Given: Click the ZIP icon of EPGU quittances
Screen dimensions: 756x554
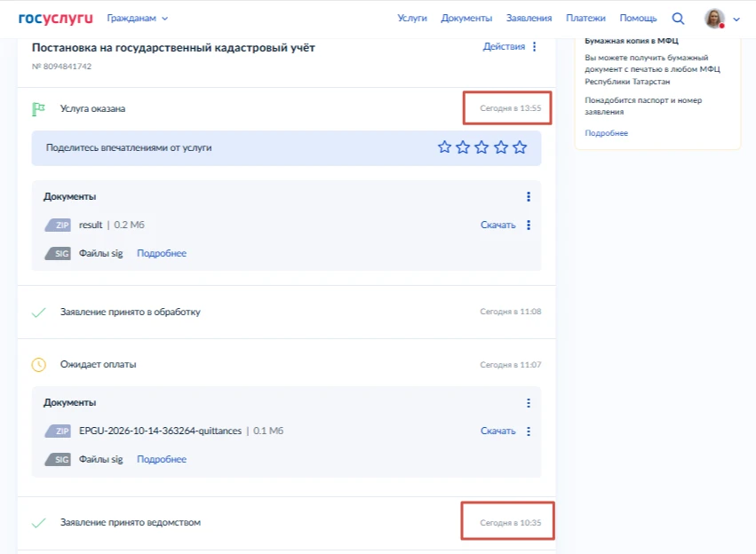Looking at the screenshot, I should (x=58, y=431).
